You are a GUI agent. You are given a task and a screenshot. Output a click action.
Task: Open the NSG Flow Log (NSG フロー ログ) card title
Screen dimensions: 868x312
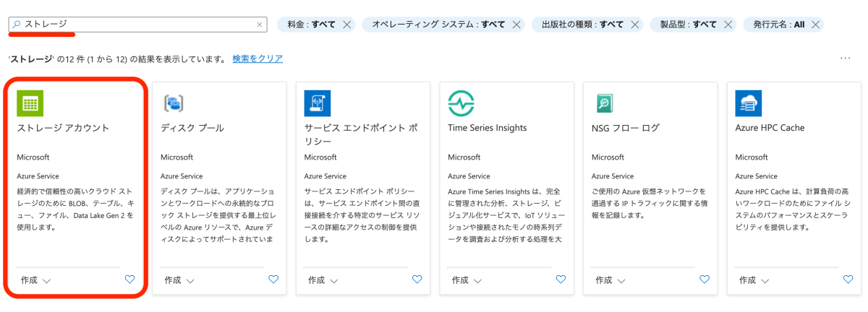coord(626,128)
